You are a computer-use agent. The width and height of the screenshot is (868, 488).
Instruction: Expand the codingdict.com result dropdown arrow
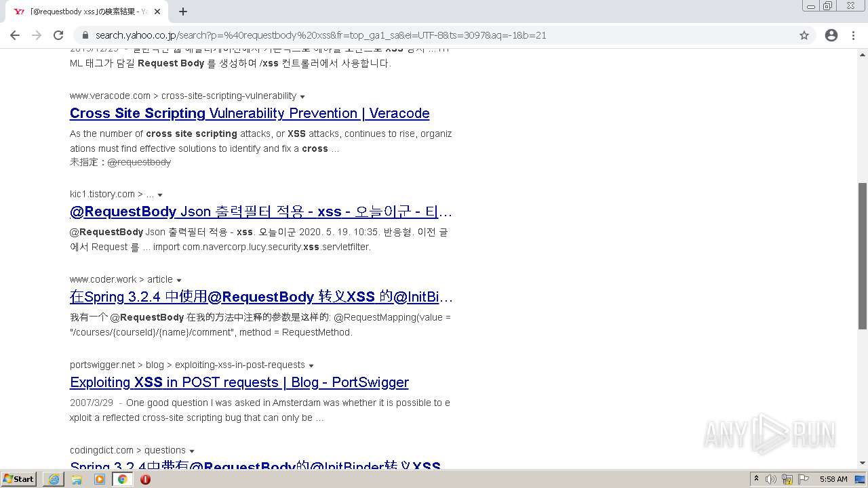pos(192,451)
